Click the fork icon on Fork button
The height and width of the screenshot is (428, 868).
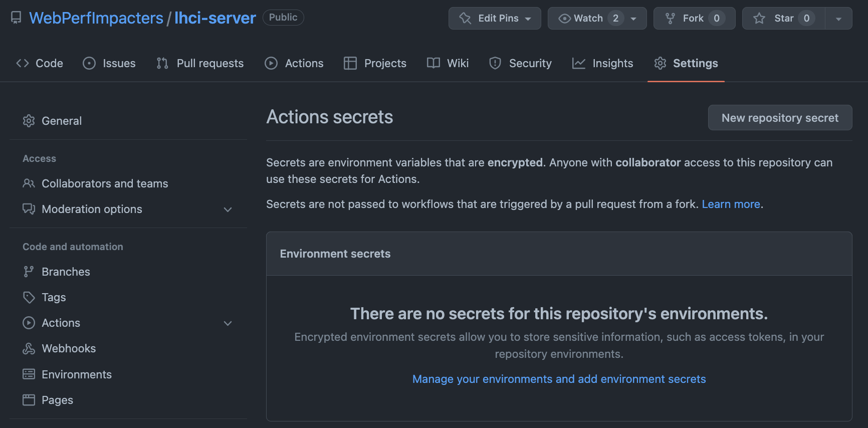pyautogui.click(x=670, y=19)
